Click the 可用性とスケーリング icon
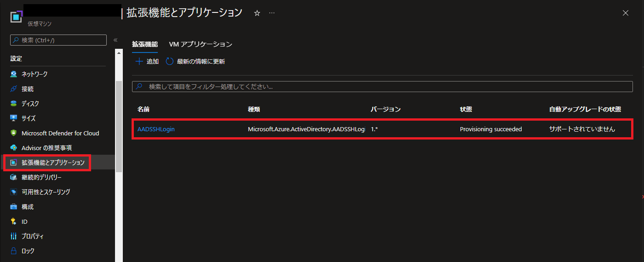644x262 pixels. [13, 192]
